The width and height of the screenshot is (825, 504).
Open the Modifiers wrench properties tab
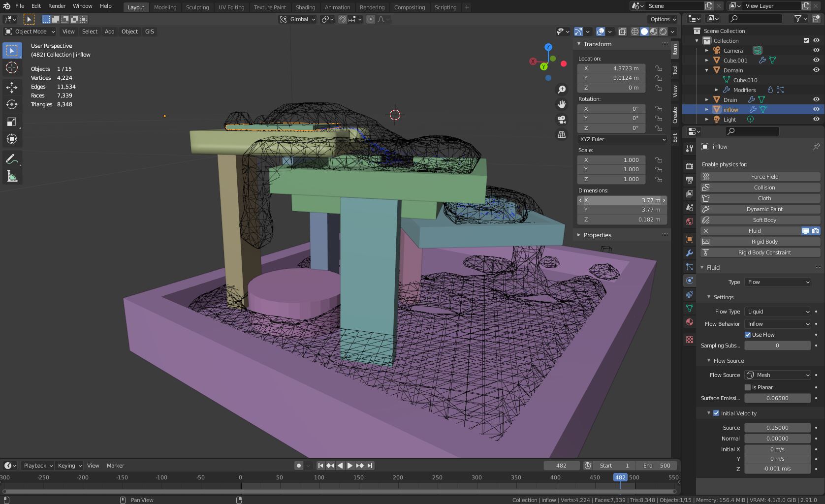click(x=690, y=253)
